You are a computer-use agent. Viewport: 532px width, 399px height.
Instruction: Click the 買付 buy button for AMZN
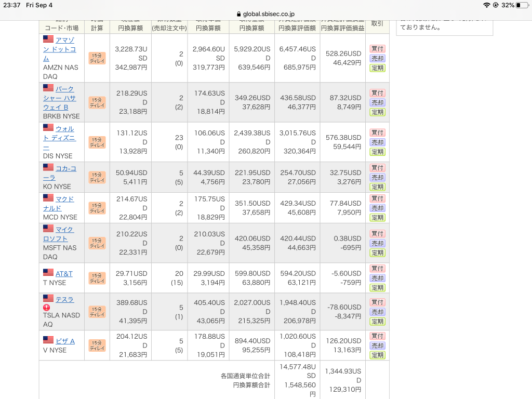click(x=377, y=49)
